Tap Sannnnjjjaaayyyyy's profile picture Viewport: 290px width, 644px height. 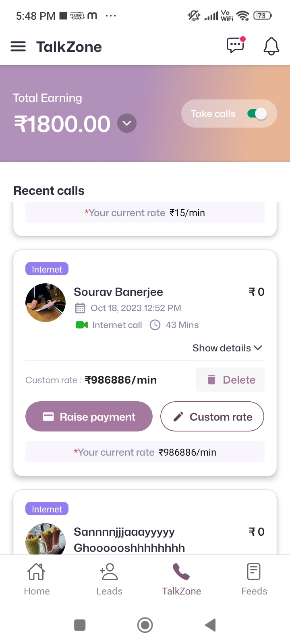tap(46, 539)
